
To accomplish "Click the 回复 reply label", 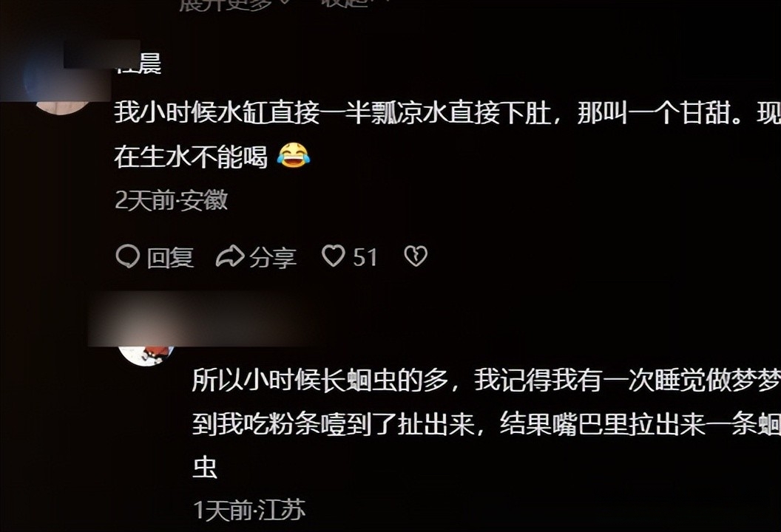I will pos(170,258).
